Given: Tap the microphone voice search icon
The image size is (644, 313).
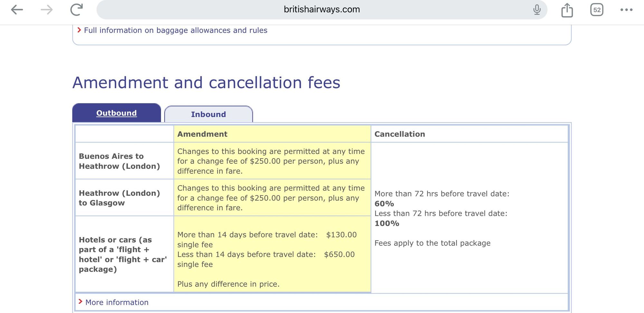Looking at the screenshot, I should [x=537, y=10].
